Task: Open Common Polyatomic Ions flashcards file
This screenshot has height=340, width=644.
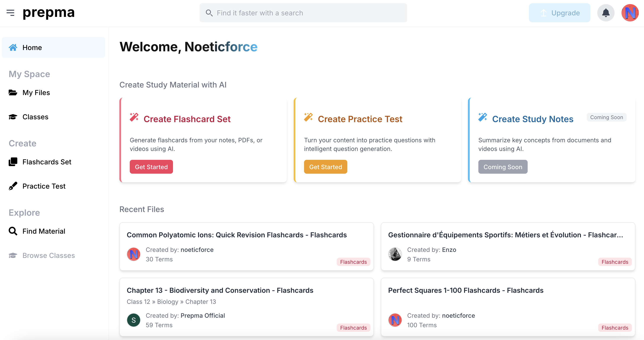Action: [247, 246]
